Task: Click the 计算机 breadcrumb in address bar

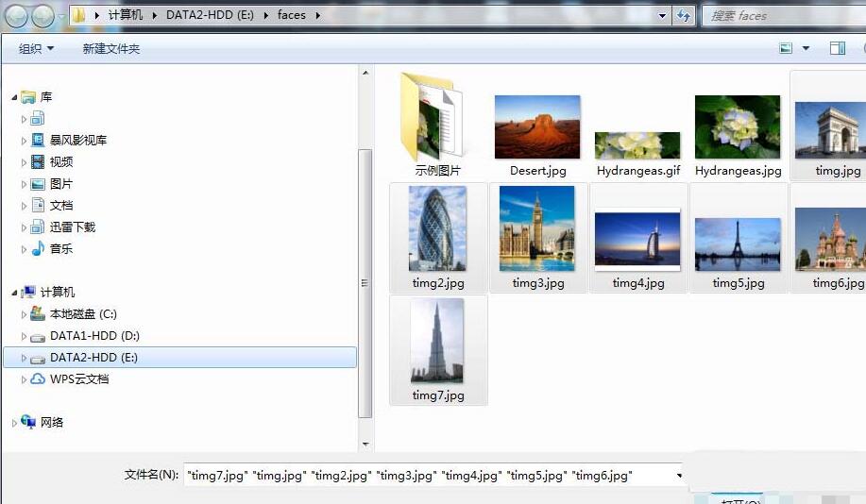Action: tap(126, 15)
